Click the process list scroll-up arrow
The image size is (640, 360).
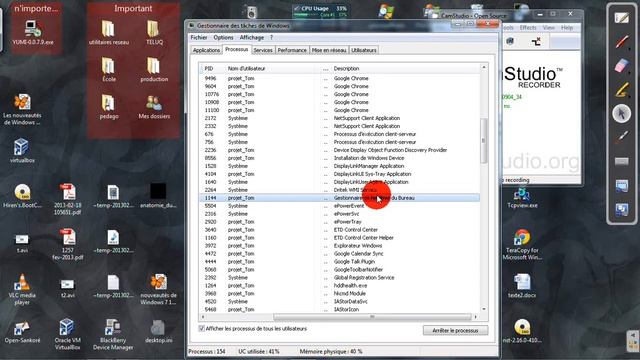tap(484, 67)
